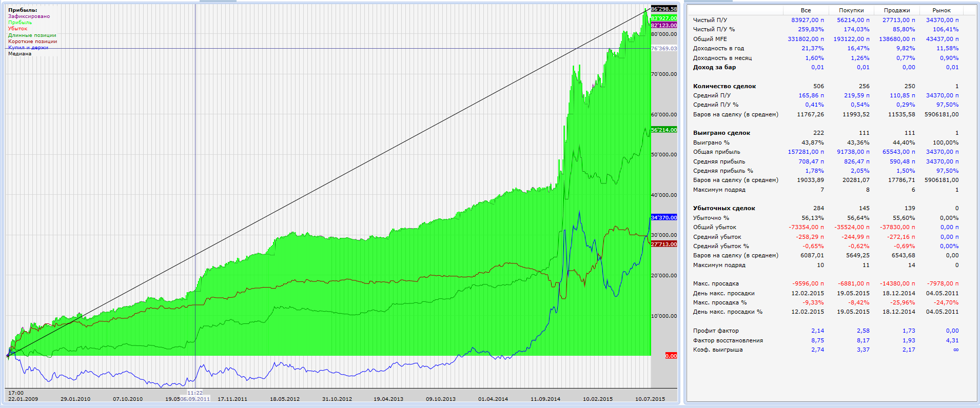Select the green Прибыль legend entry
The height and width of the screenshot is (408, 980).
pyautogui.click(x=20, y=23)
